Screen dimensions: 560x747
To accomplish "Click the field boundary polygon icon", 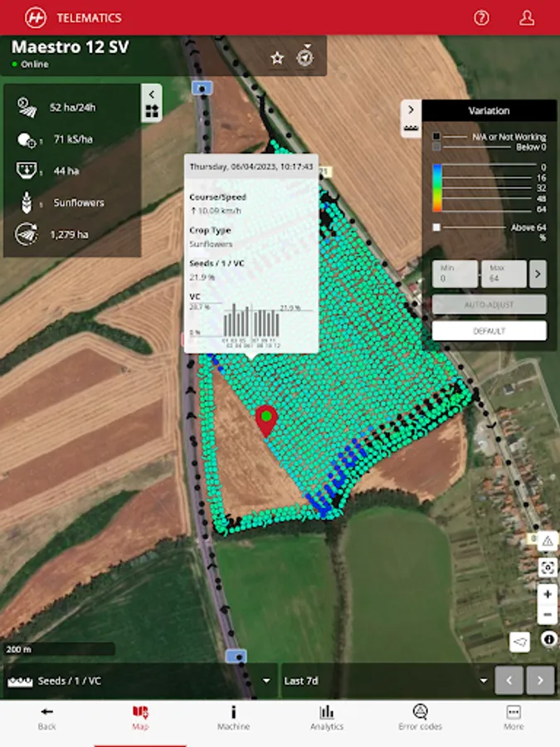I will click(x=519, y=642).
